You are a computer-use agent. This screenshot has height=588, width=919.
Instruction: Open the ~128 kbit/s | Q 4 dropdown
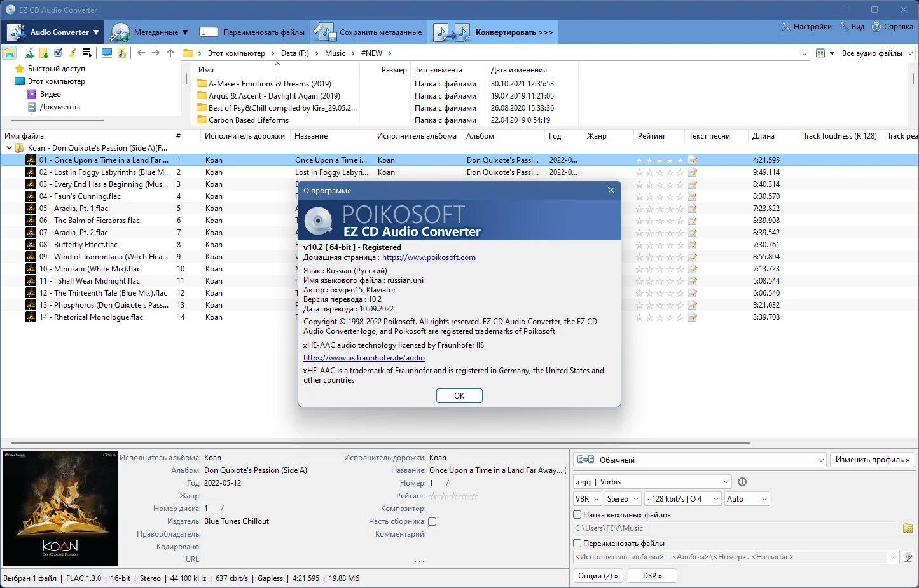(683, 499)
